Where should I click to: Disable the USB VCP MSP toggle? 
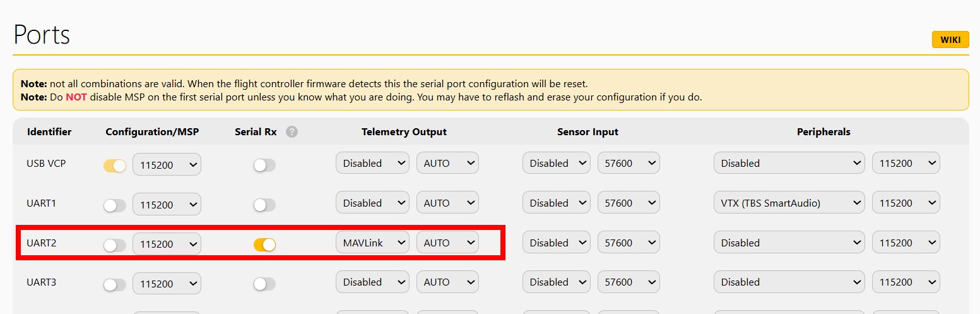[x=115, y=166]
